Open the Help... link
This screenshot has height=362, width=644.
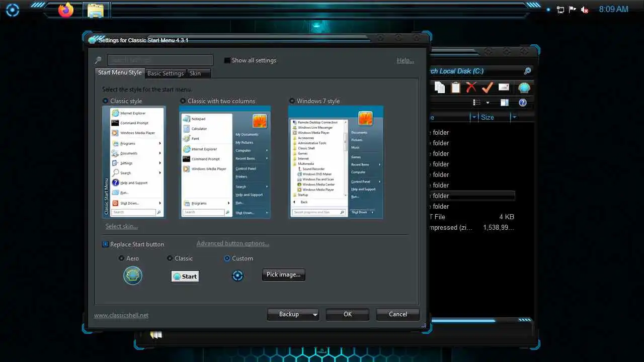coord(405,60)
